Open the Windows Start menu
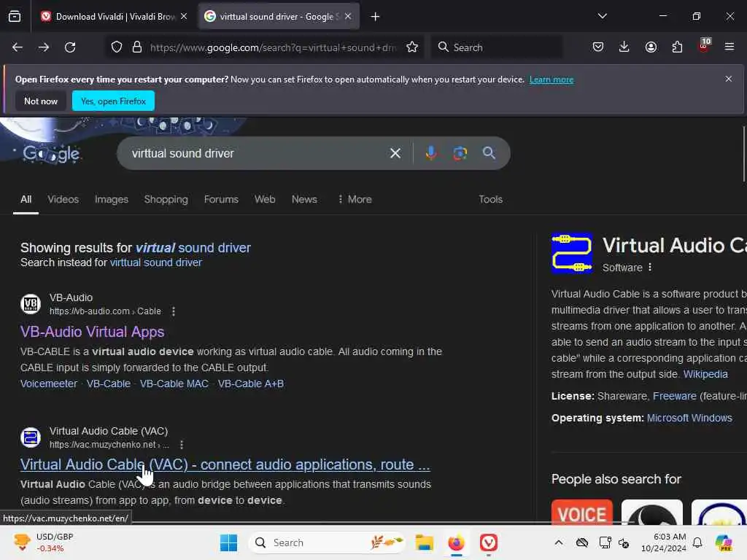Viewport: 747px width, 560px height. click(x=228, y=542)
